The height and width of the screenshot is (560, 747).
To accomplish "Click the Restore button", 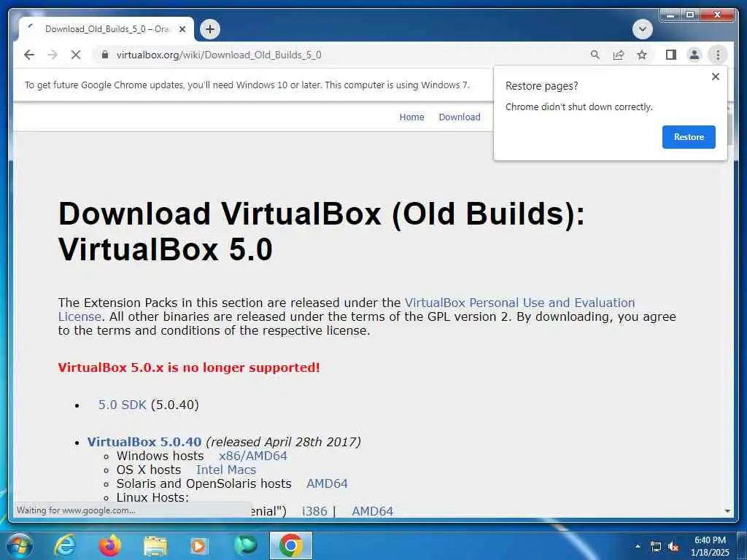I will point(689,136).
